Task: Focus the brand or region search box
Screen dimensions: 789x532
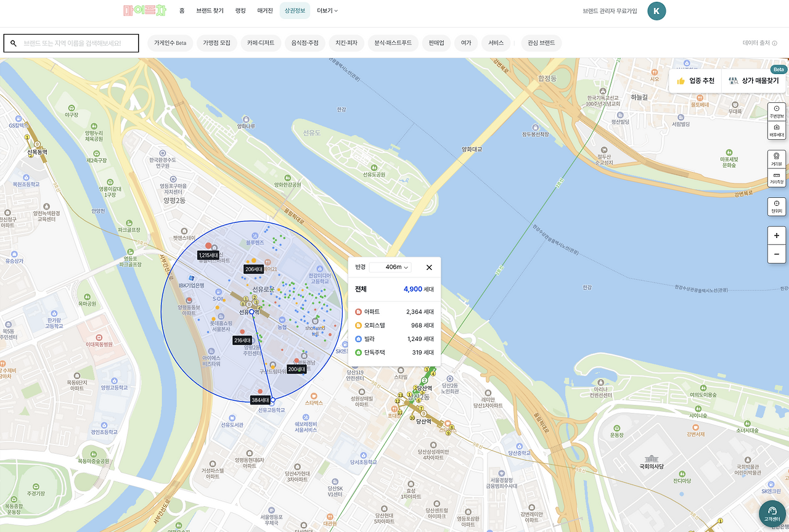Action: tap(72, 43)
